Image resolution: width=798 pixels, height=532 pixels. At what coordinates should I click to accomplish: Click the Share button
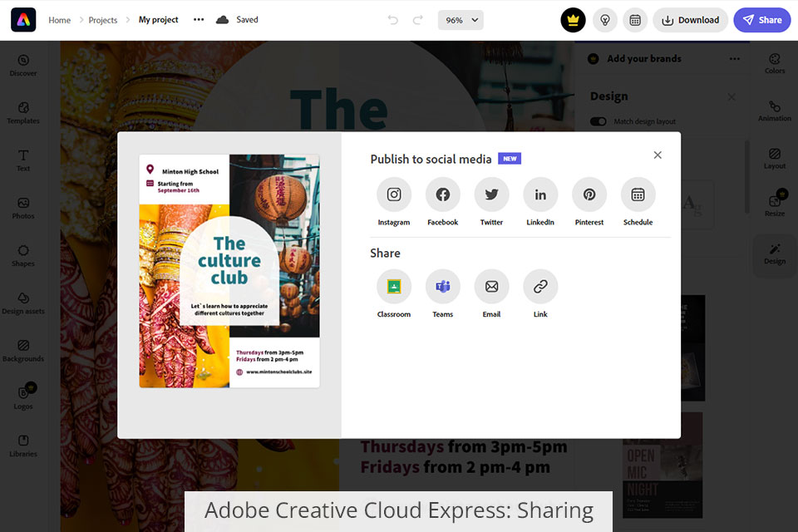coord(762,20)
